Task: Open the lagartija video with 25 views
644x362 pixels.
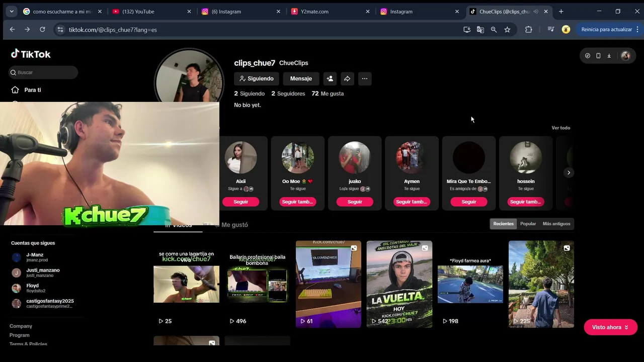Action: coord(186,284)
